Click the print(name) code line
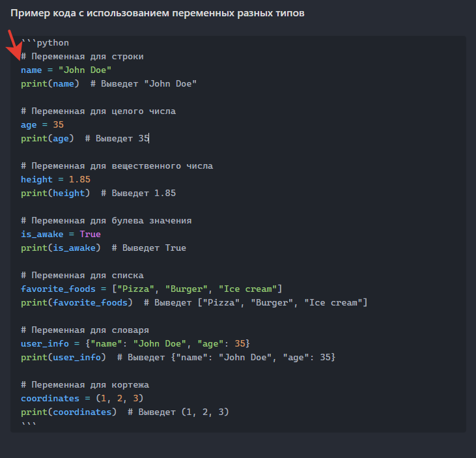Screen dimensions: 476x458 (109, 84)
